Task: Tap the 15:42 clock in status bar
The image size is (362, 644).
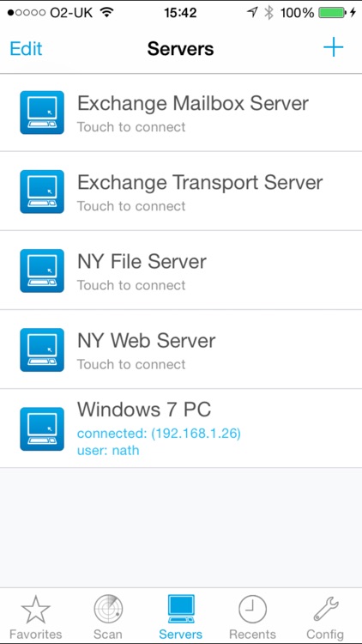Action: (181, 13)
